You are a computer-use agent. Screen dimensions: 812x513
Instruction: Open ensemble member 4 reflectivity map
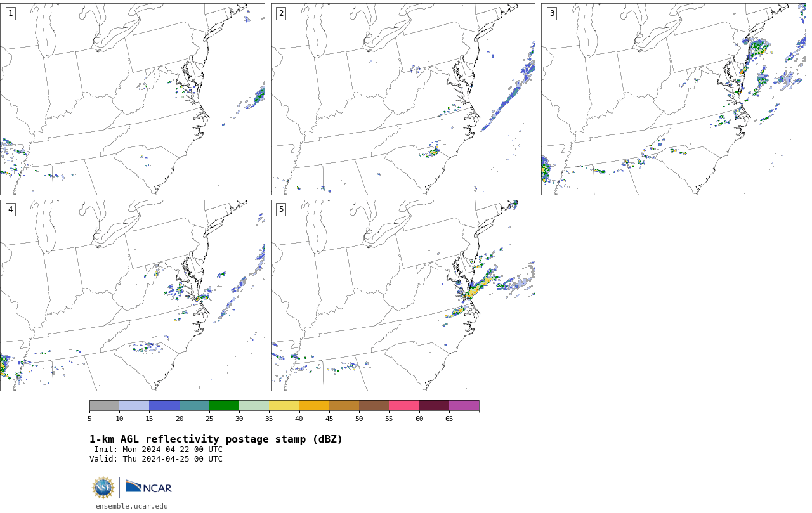132,295
